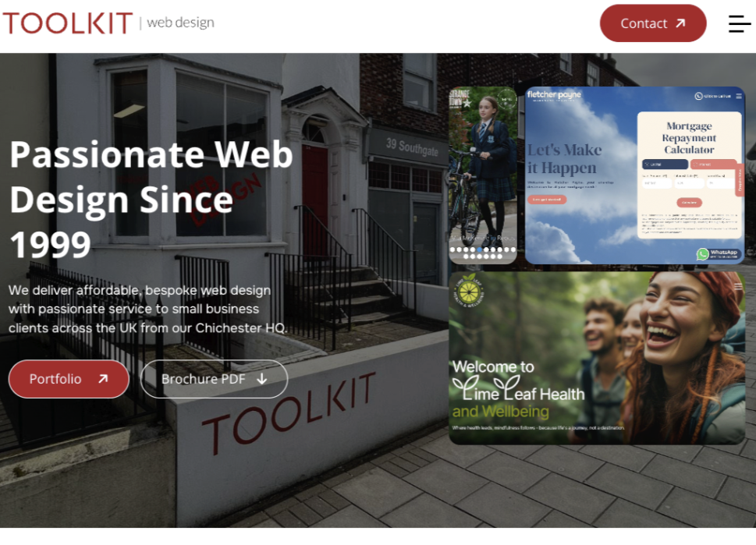Click the 'We deliver affordable, bespoke web design' paragraph

[x=147, y=309]
